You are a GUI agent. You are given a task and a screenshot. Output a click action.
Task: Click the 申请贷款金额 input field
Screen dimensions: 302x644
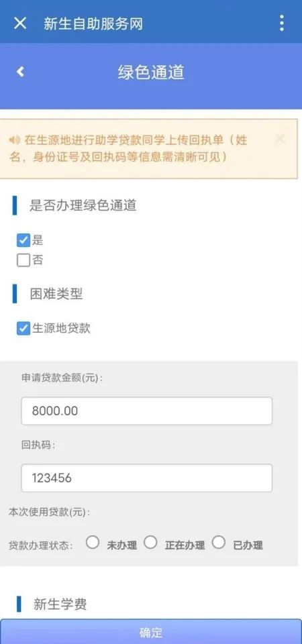click(x=147, y=411)
